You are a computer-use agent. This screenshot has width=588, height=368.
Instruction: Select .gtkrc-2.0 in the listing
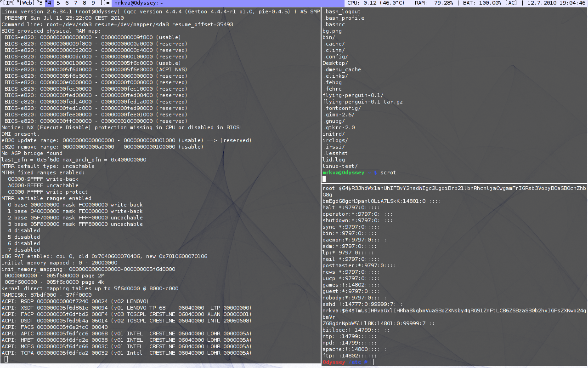click(338, 127)
